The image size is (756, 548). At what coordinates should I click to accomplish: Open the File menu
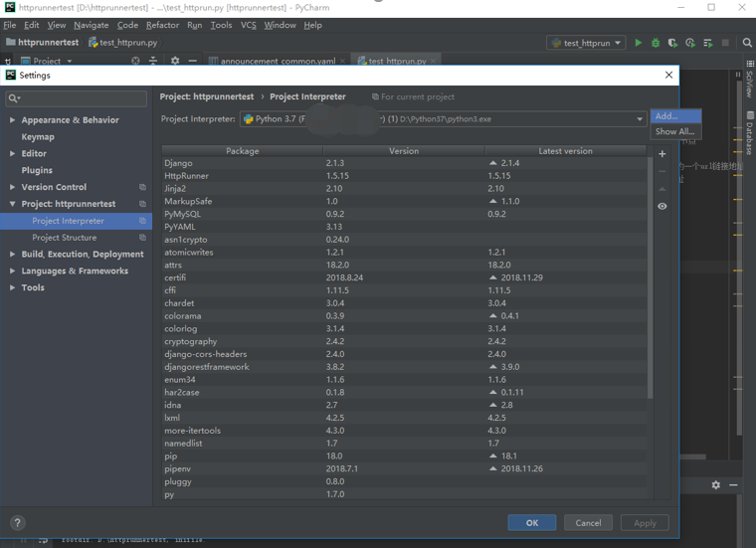tap(10, 25)
